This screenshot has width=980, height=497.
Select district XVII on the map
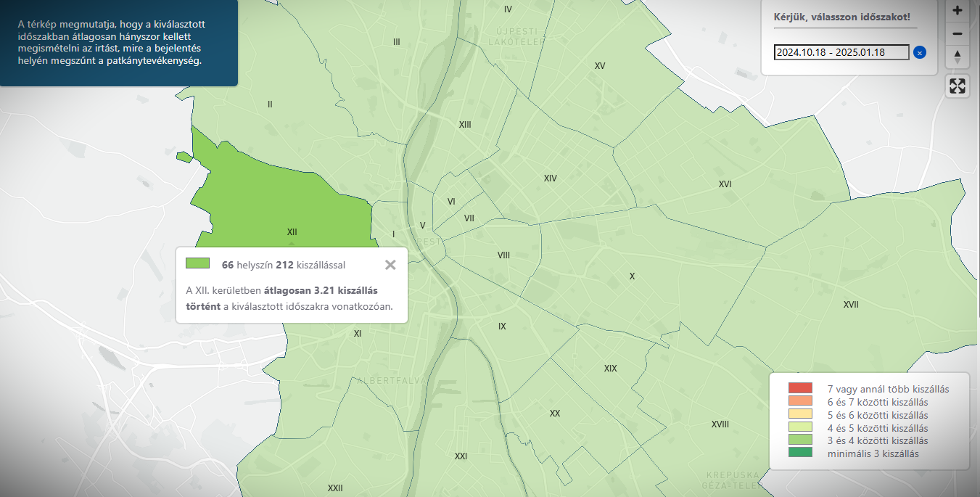pos(851,305)
